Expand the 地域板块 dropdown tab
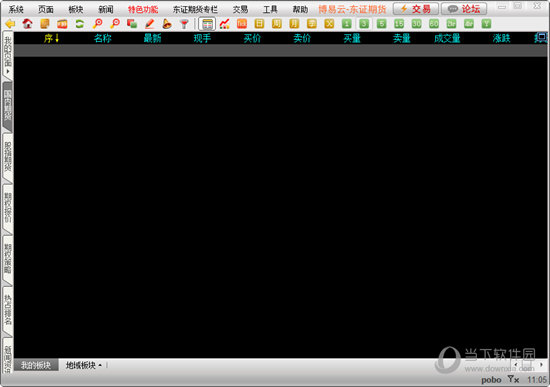Screen dimensions: 550x387 pos(83,365)
